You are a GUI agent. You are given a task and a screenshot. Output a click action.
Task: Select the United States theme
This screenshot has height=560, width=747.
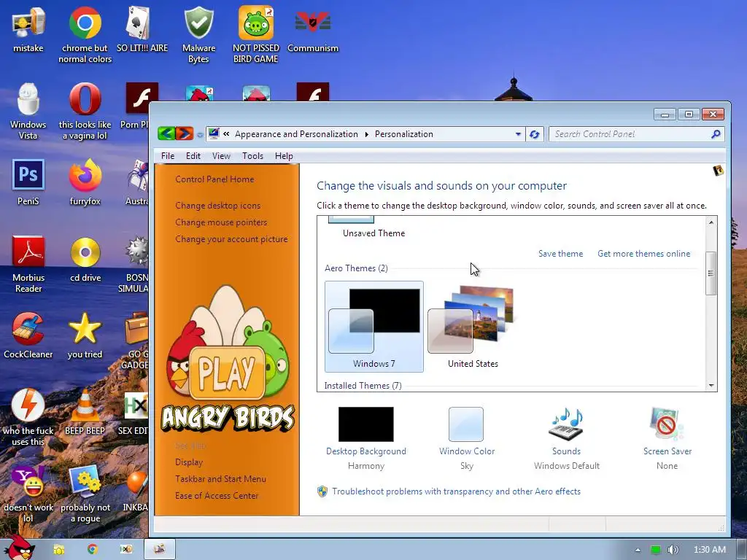coord(473,327)
